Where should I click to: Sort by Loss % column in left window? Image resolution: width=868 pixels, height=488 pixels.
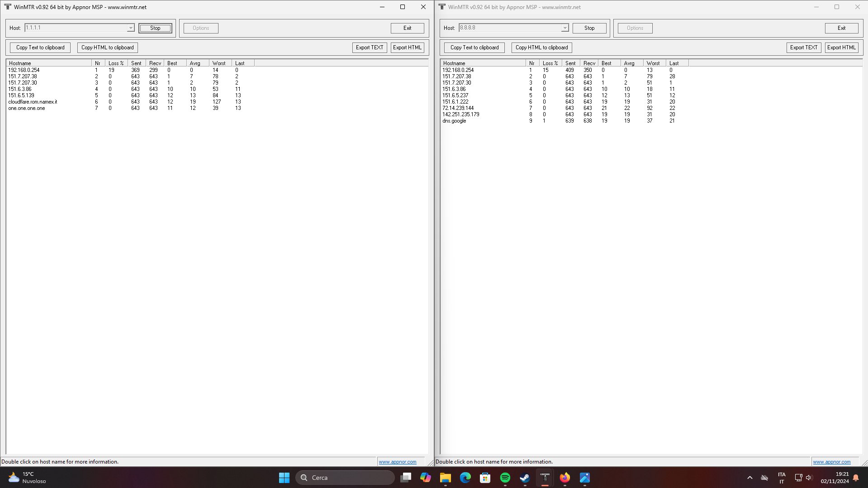point(116,63)
